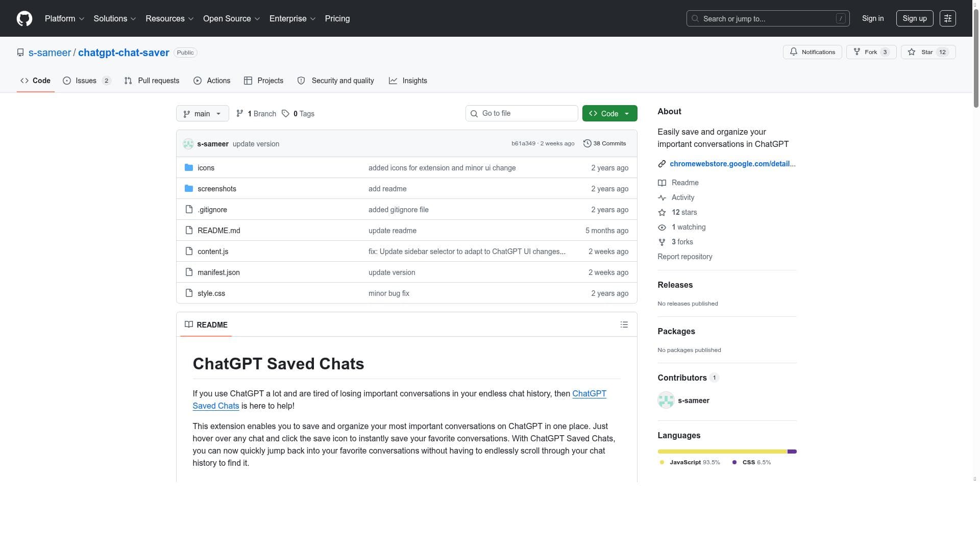Open the manifest.json file name
Image resolution: width=980 pixels, height=551 pixels.
218,272
